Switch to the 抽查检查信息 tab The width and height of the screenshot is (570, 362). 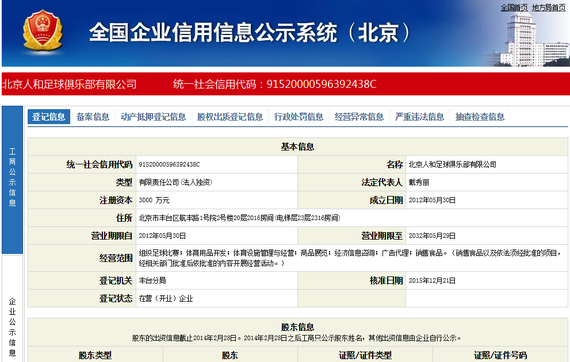tap(480, 117)
